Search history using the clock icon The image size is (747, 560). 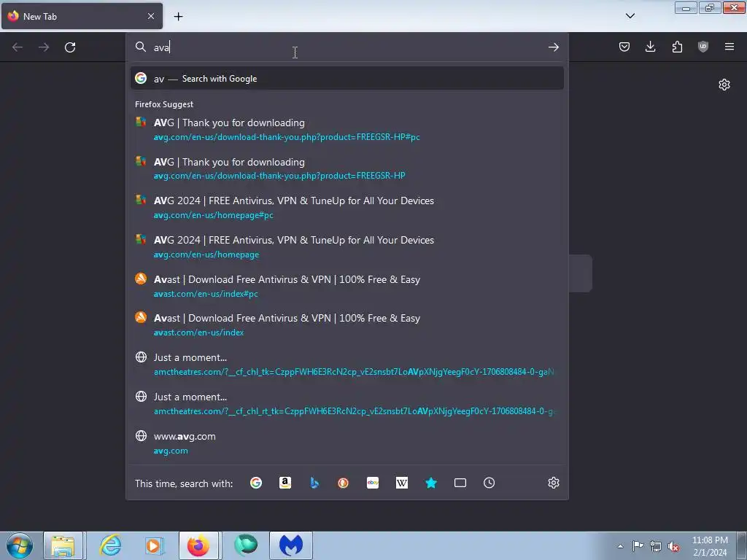[489, 483]
